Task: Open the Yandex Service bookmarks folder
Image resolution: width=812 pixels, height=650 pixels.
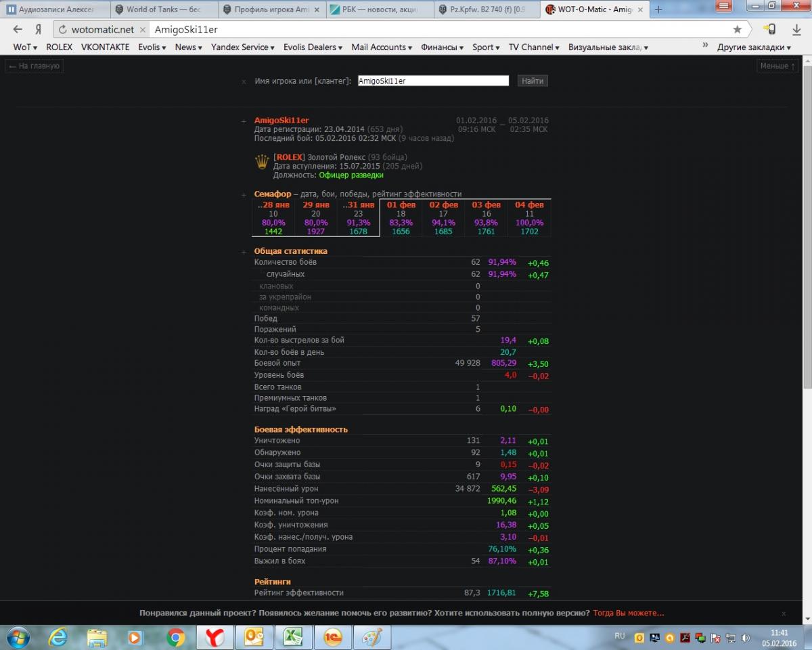Action: [242, 47]
